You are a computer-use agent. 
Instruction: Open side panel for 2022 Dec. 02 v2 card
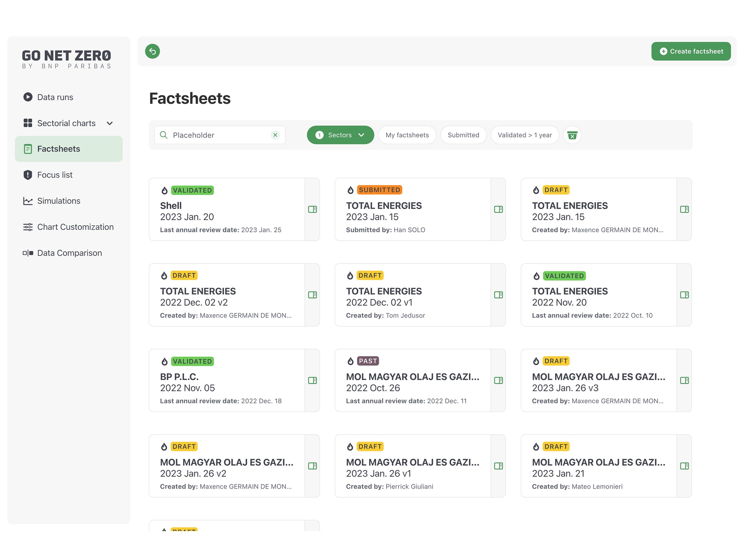[312, 295]
